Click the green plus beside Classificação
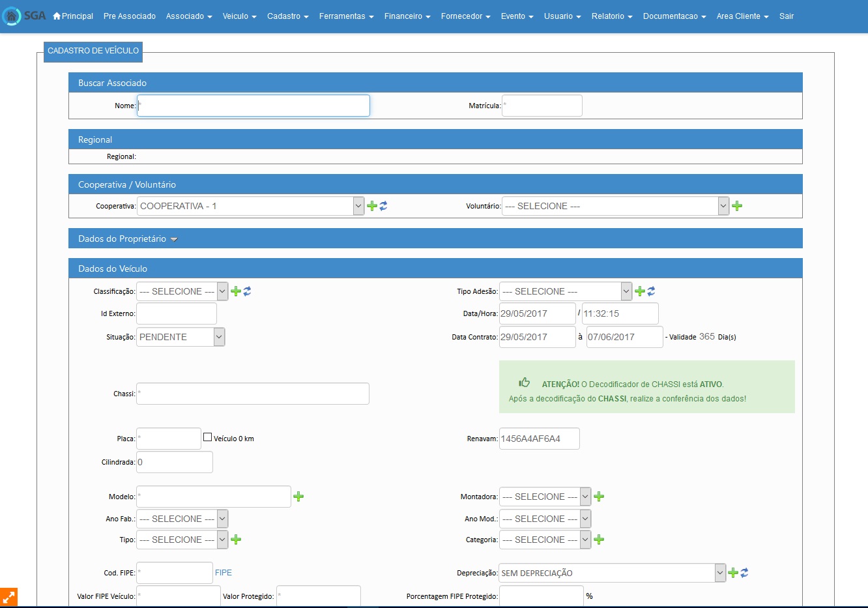Image resolution: width=868 pixels, height=608 pixels. click(x=236, y=291)
